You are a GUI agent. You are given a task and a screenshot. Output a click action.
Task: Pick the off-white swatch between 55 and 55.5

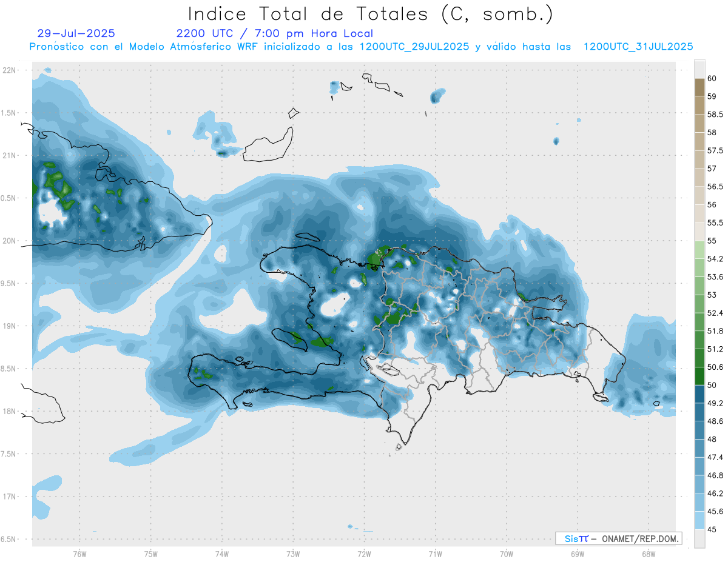click(x=699, y=232)
